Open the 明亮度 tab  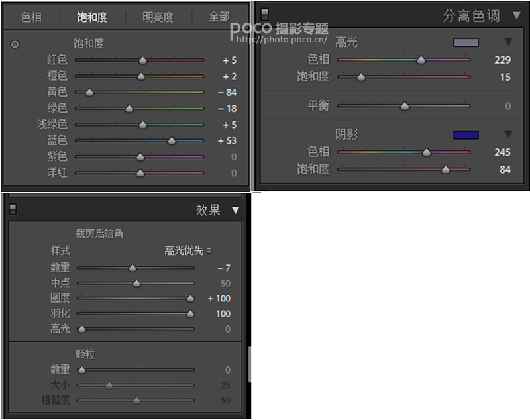coord(158,17)
